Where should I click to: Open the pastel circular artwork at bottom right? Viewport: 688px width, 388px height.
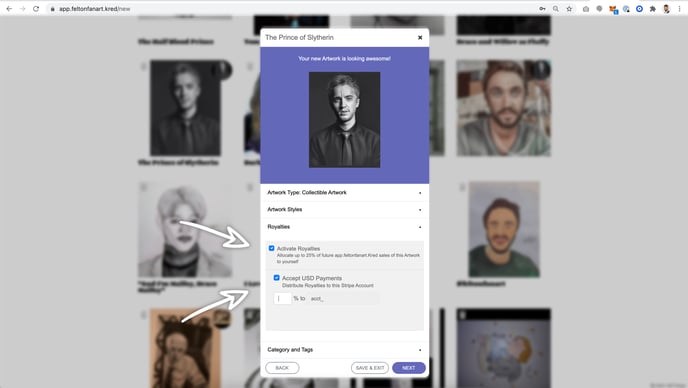tap(504, 348)
